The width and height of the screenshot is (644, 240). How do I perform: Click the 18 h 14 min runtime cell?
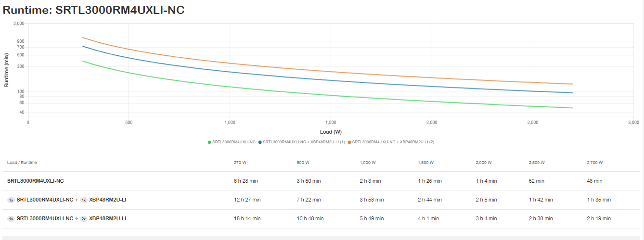point(247,218)
